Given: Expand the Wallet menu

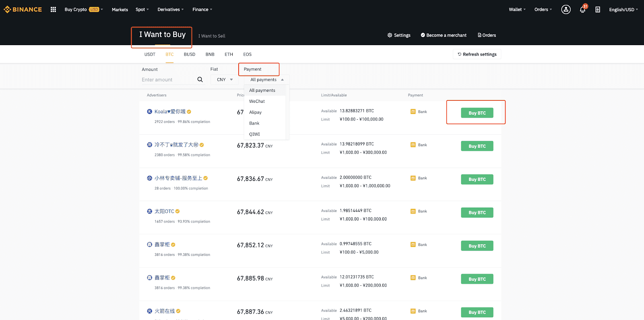Looking at the screenshot, I should point(517,9).
